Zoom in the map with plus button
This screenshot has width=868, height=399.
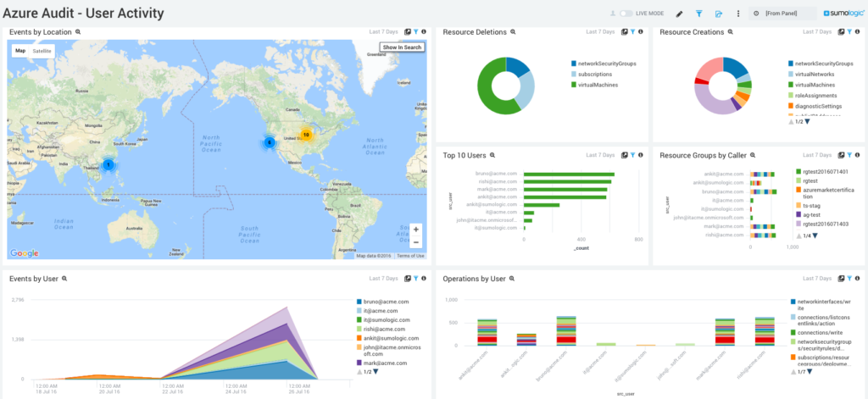coord(415,229)
